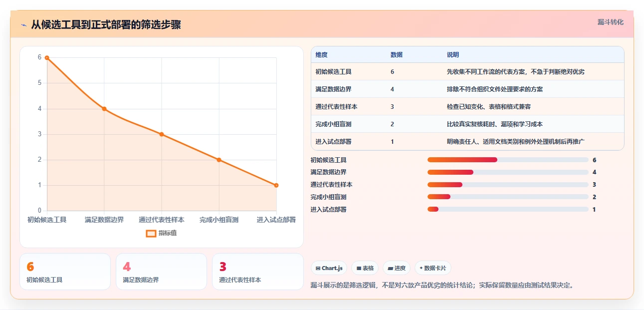The image size is (644, 310).
Task: Click the 满足数据边界 x-axis label in chart
Action: click(104, 220)
